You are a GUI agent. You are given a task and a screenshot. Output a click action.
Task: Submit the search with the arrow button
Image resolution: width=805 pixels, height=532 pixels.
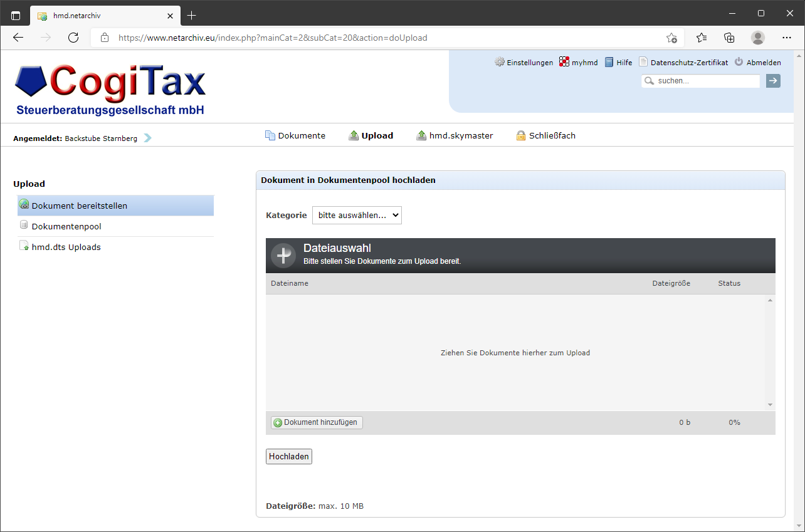[x=772, y=80]
